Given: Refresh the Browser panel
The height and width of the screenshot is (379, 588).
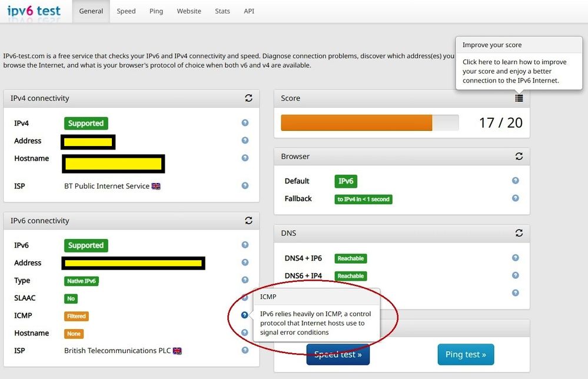Looking at the screenshot, I should [519, 157].
